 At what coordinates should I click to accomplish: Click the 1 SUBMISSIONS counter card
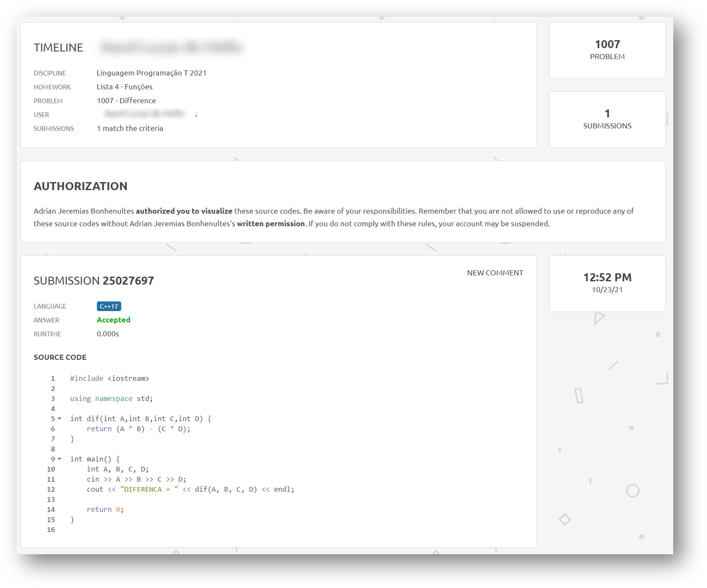pos(607,120)
